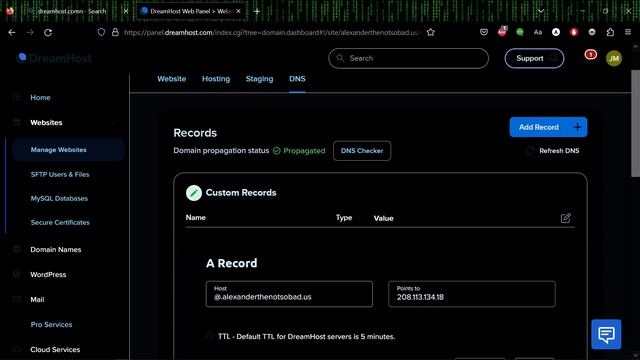
Task: Click the green Custom Records pencil icon
Action: point(194,193)
